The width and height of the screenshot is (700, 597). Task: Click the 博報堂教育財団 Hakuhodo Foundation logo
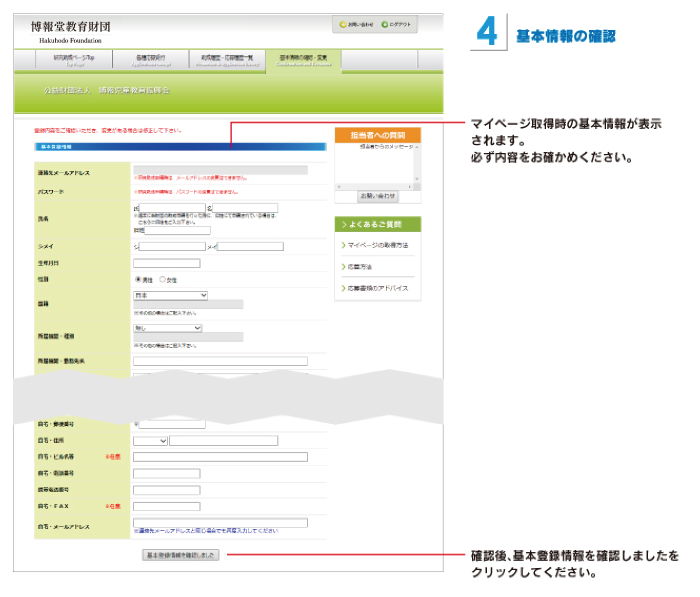pyautogui.click(x=71, y=32)
